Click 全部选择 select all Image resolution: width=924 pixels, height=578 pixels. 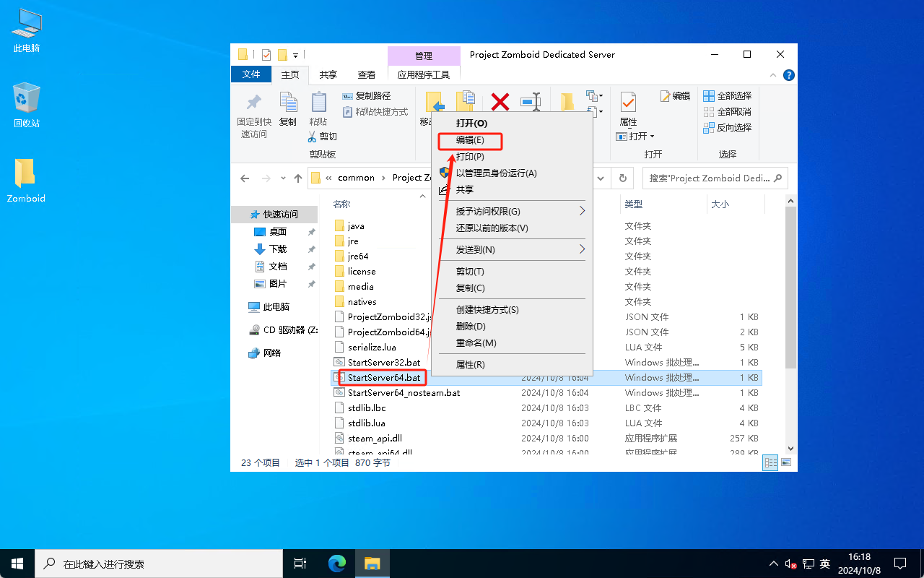pyautogui.click(x=727, y=95)
